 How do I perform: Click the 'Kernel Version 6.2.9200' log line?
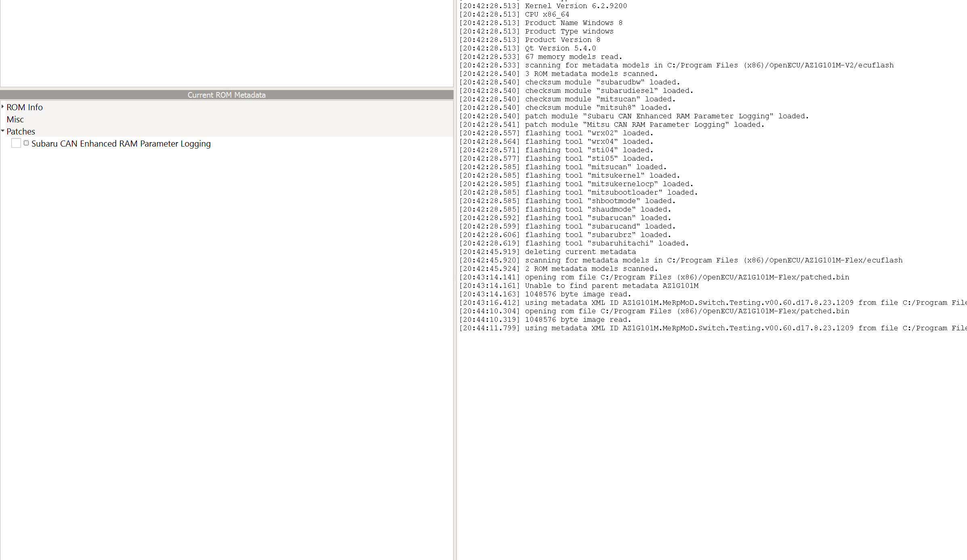coord(576,6)
